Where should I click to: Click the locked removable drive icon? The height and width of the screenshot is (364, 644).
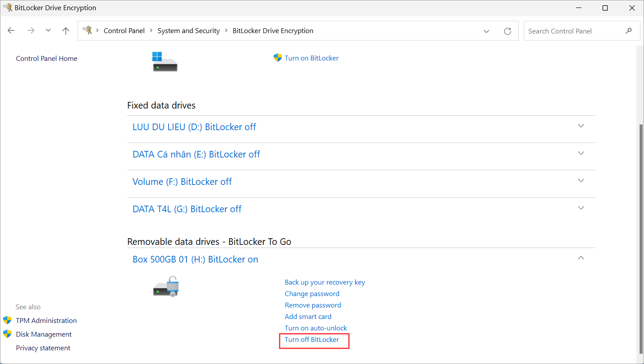tap(166, 286)
